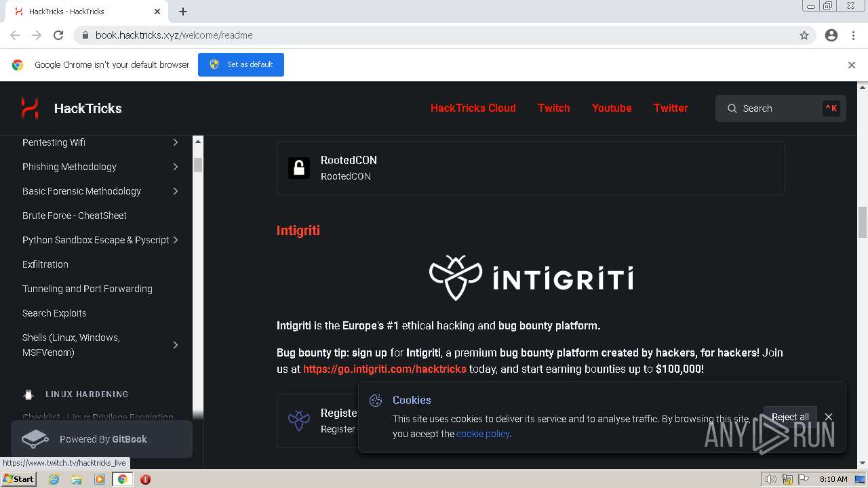
Task: Open Pentesting Wifi page
Action: coord(54,142)
